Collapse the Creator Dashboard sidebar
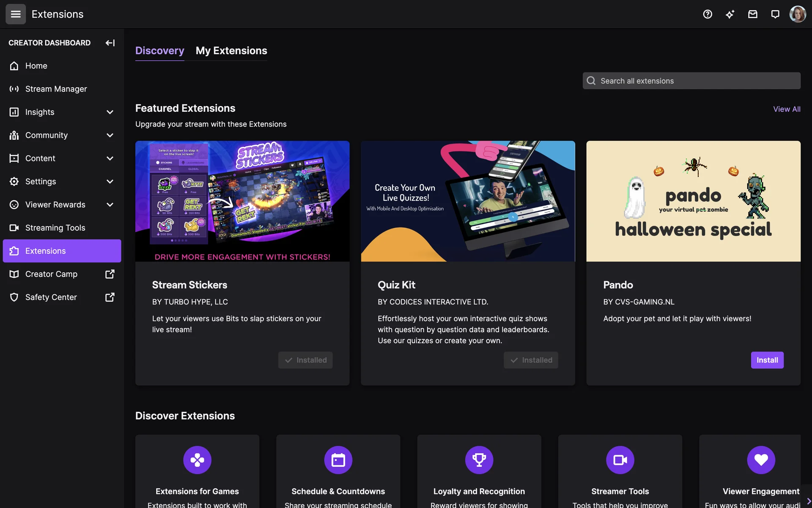 click(110, 43)
